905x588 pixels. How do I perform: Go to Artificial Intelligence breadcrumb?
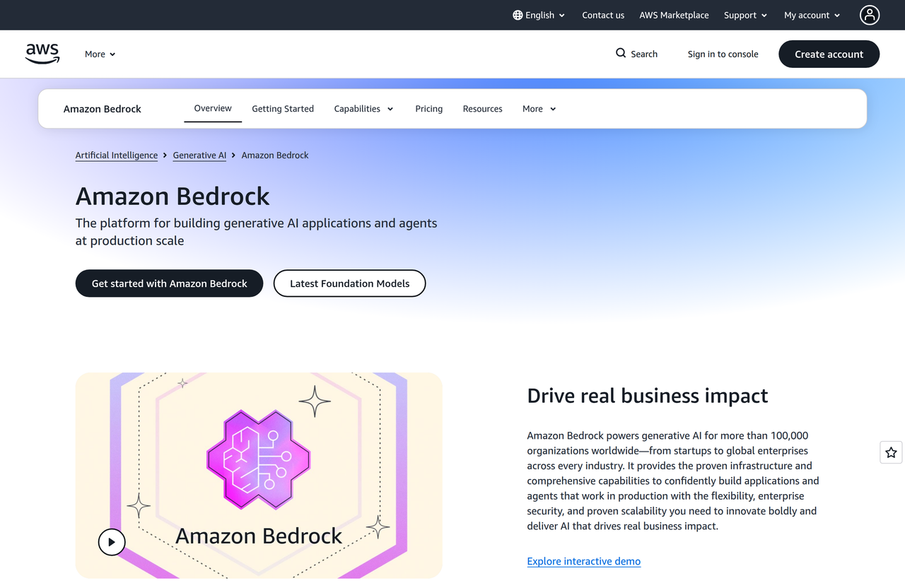pyautogui.click(x=117, y=155)
